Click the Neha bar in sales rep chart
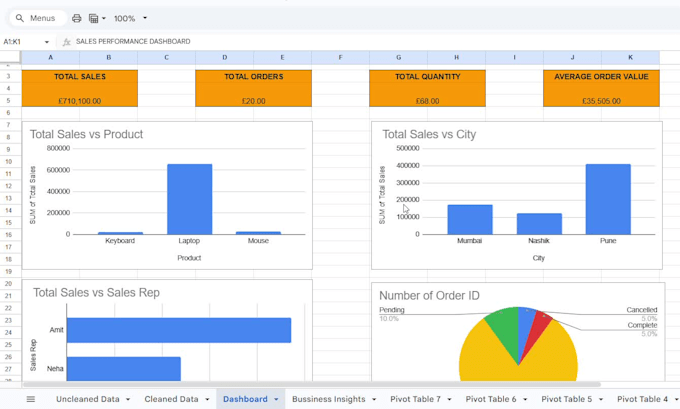Viewport: 680px width, 409px height. 124,369
